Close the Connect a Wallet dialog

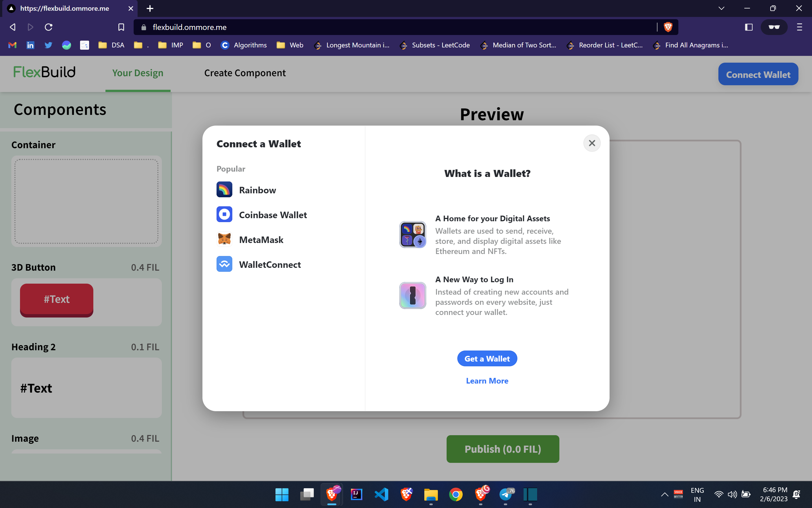coord(592,143)
